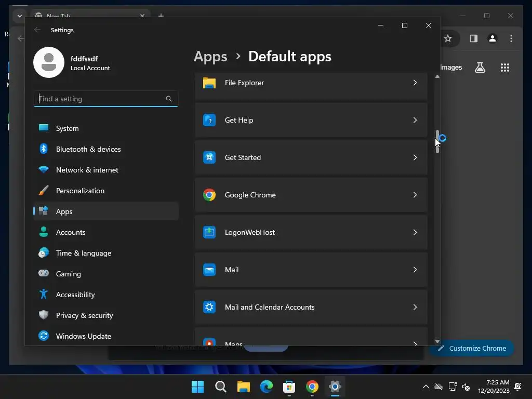532x399 pixels.
Task: Open Chrome's three-dot menu
Action: (x=511, y=38)
